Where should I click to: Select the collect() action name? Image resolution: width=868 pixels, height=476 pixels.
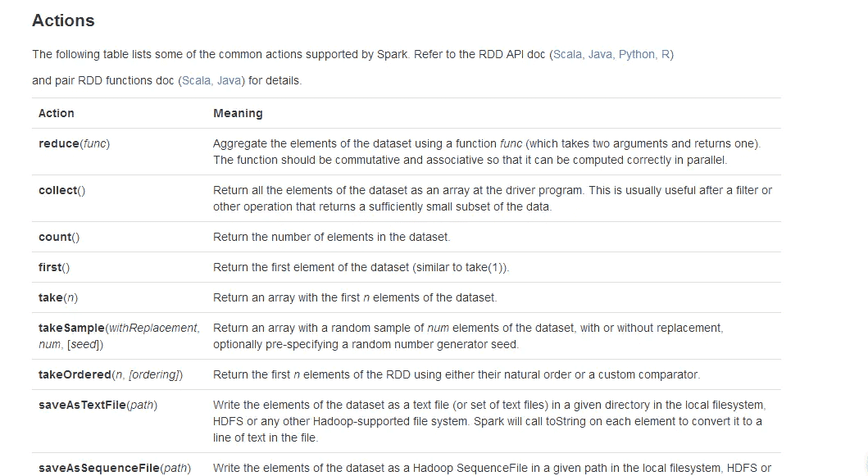[62, 190]
